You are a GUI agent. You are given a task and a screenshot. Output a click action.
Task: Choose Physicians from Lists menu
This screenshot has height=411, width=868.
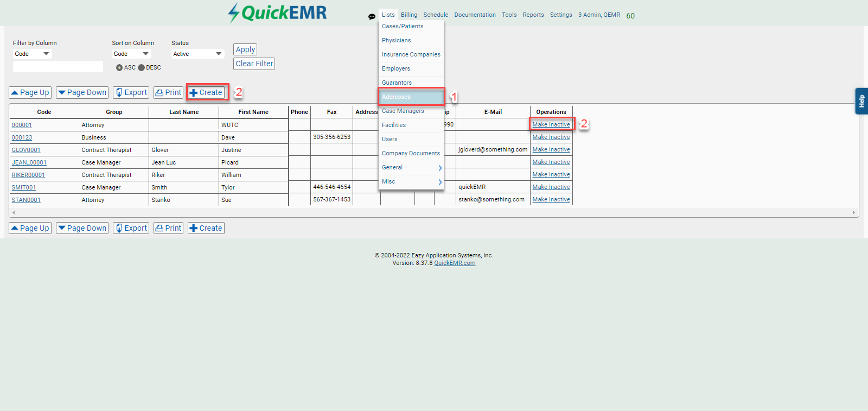point(411,41)
